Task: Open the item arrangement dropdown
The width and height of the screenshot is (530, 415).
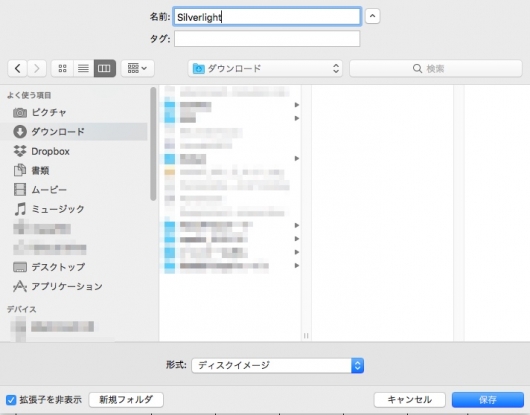Action: coord(138,69)
